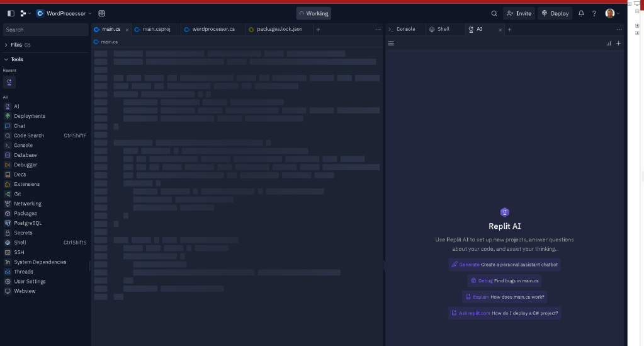Viewport: 644px width, 346px height.
Task: Start a new AI chat plus icon
Action: [x=619, y=43]
